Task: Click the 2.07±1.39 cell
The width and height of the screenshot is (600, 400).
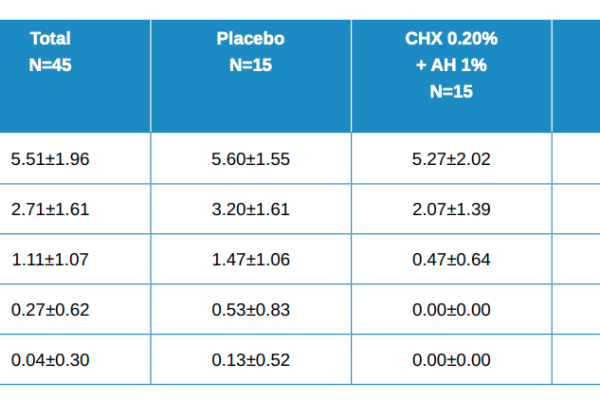Action: pos(451,209)
